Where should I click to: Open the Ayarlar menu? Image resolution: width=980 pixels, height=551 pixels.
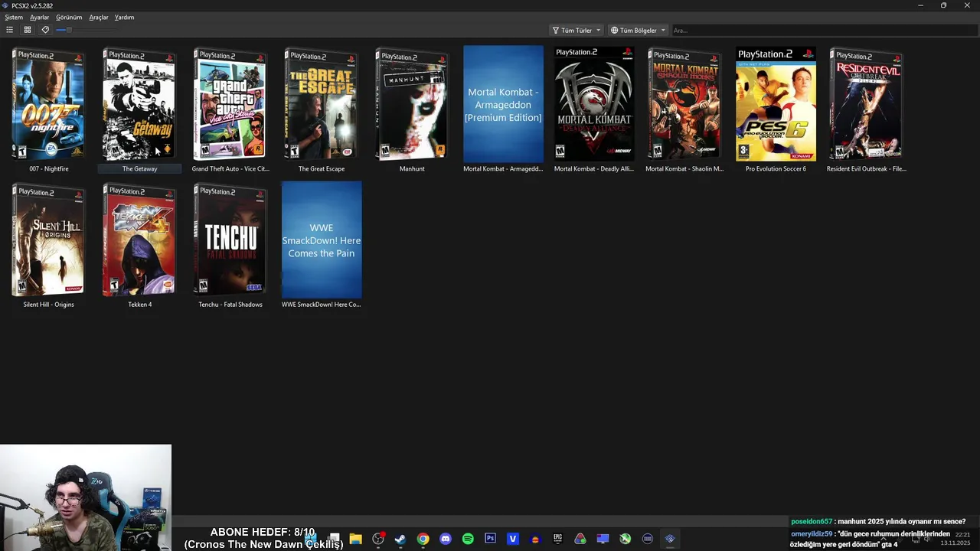click(x=39, y=17)
